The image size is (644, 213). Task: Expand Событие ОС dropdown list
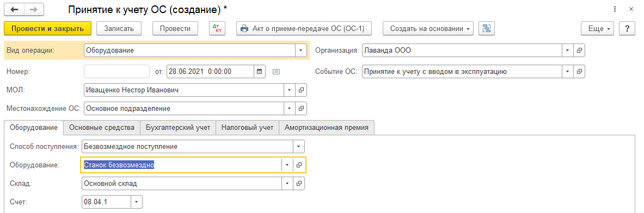click(x=568, y=71)
